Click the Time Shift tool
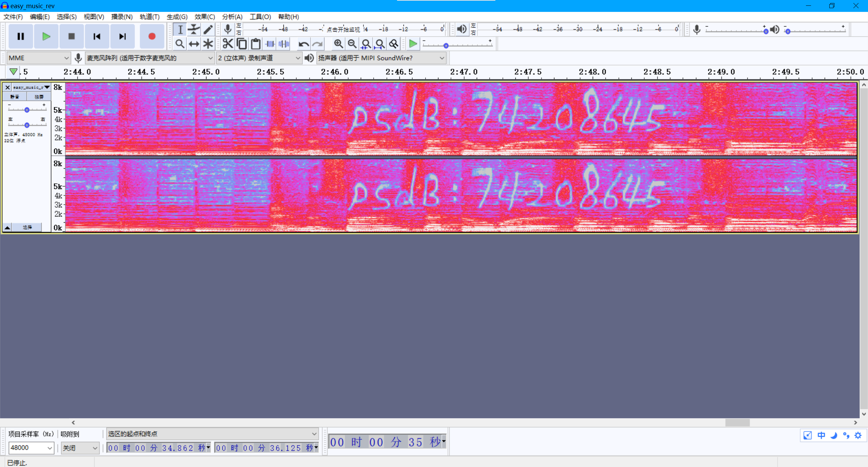868x467 pixels. 194,44
